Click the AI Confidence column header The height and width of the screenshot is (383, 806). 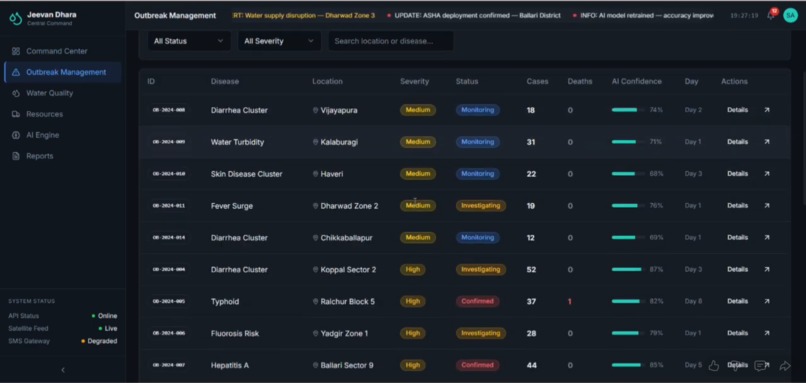[636, 81]
